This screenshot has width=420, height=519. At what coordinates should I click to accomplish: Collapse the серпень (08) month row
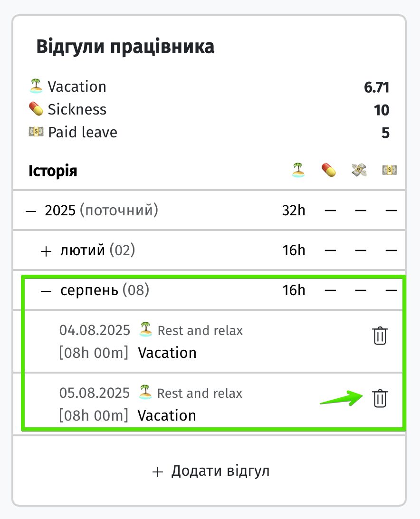[x=46, y=291]
